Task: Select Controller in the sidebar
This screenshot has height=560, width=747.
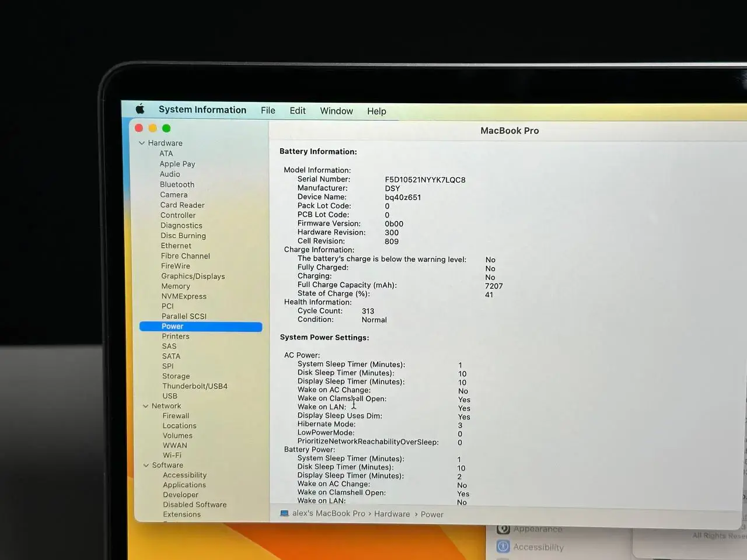Action: click(x=178, y=215)
